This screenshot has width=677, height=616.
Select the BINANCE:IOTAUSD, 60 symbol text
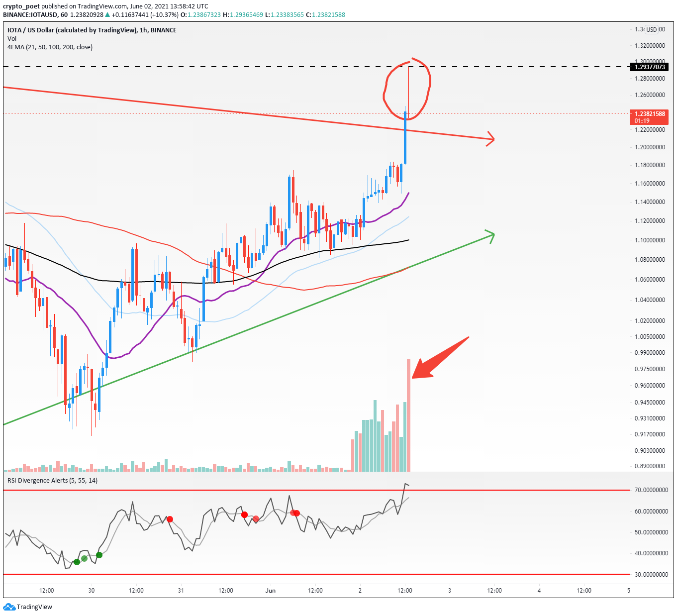(35, 15)
